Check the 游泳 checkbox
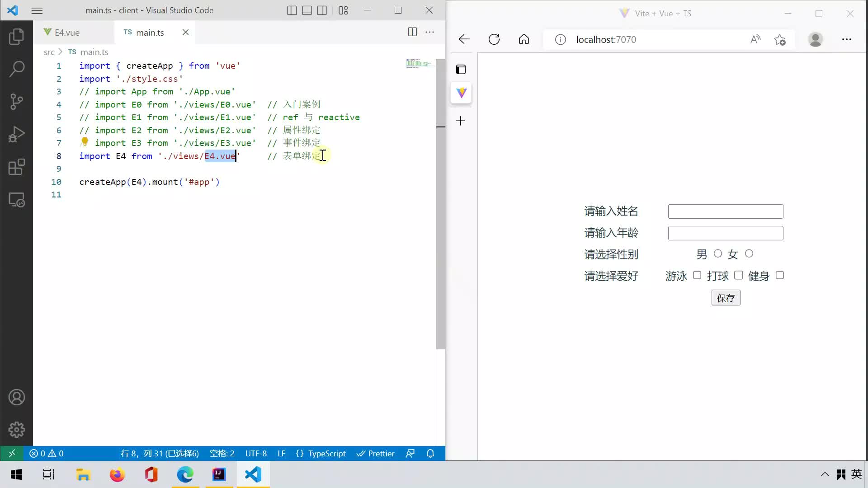Viewport: 868px width, 488px height. [697, 275]
